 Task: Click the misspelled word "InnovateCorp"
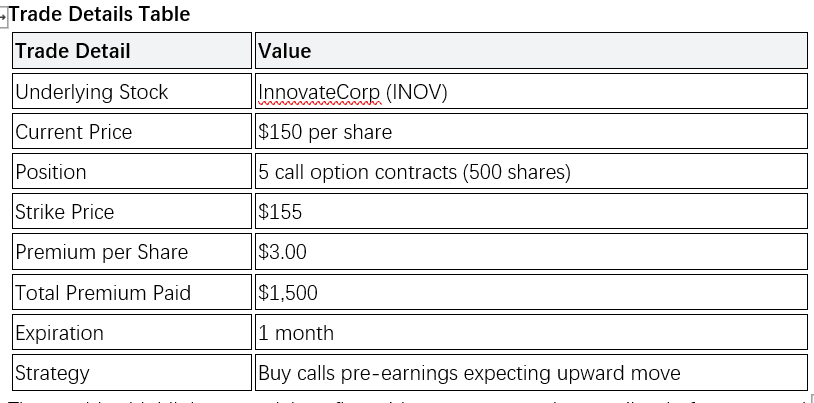319,92
